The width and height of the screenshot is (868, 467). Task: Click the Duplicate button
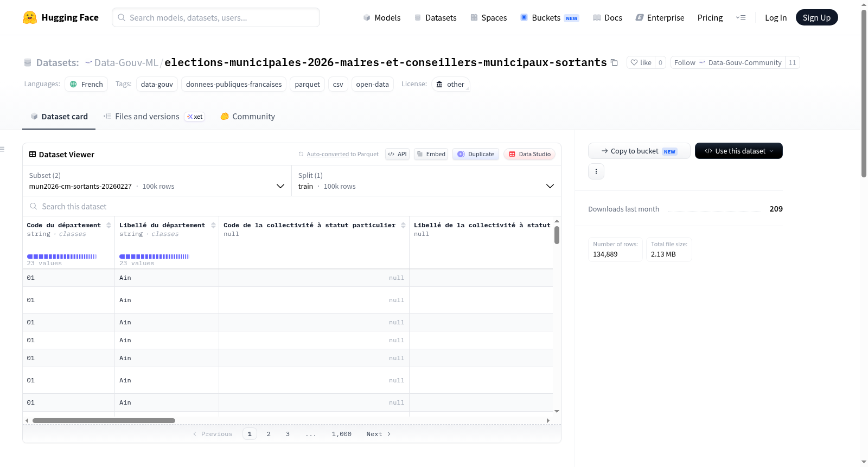coord(475,154)
